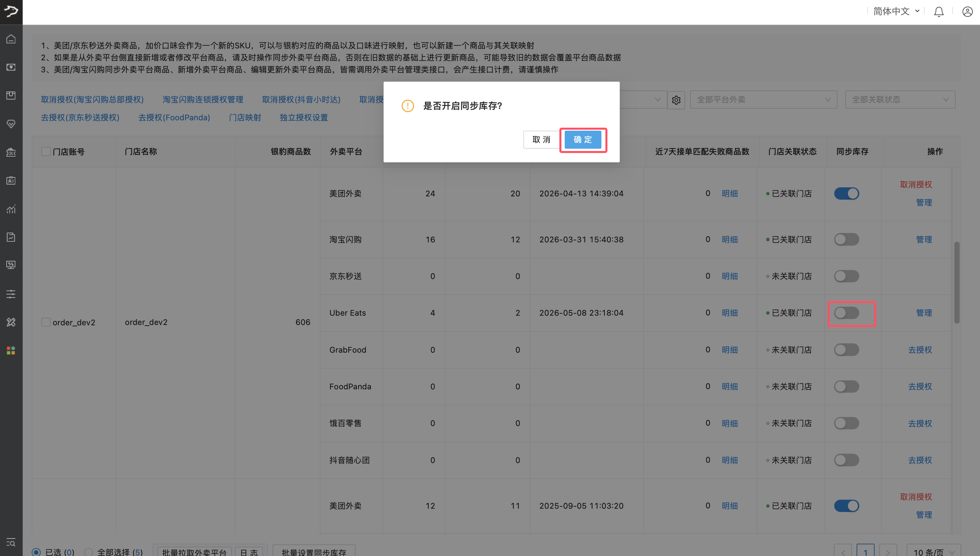Select the 已选 (0) radio button
The height and width of the screenshot is (556, 980).
point(36,552)
